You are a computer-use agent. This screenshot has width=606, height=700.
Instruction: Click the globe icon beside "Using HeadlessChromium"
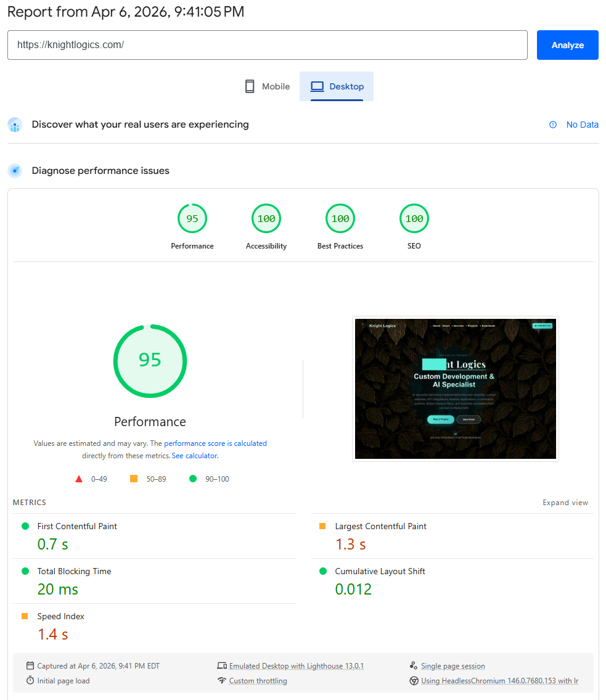click(413, 680)
